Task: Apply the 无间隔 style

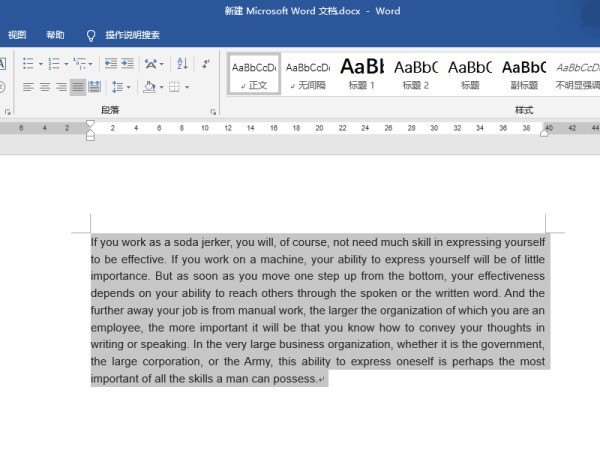Action: pyautogui.click(x=308, y=74)
